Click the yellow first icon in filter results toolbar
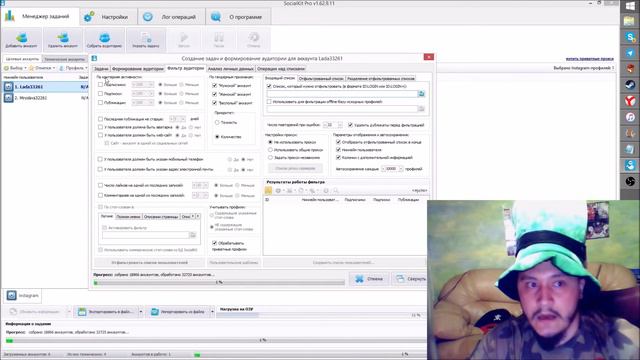 [268, 191]
